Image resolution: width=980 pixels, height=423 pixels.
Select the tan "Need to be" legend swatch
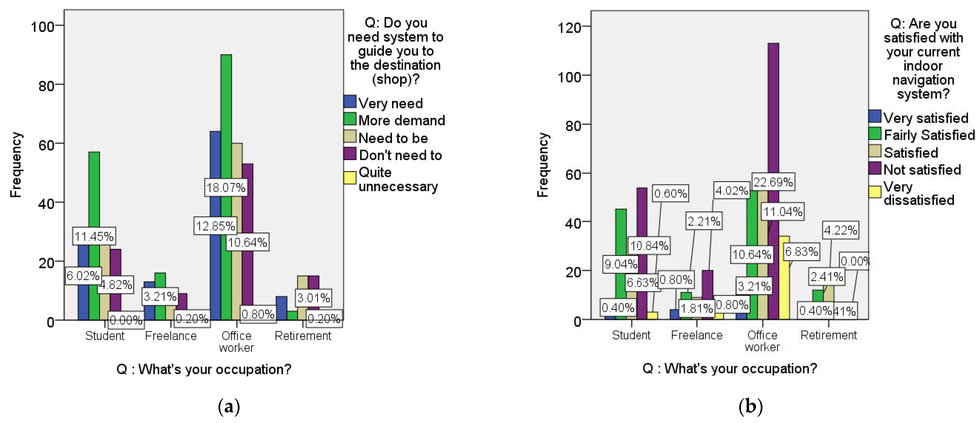[x=350, y=136]
